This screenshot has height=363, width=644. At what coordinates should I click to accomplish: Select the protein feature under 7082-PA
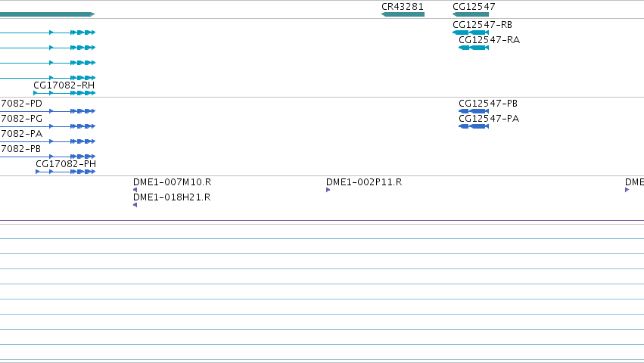pyautogui.click(x=48, y=141)
